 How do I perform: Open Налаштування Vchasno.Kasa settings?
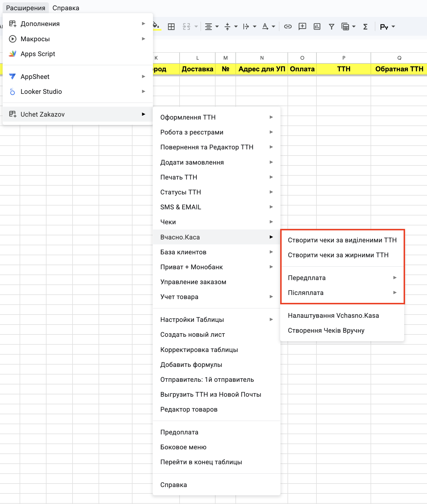[x=333, y=315]
